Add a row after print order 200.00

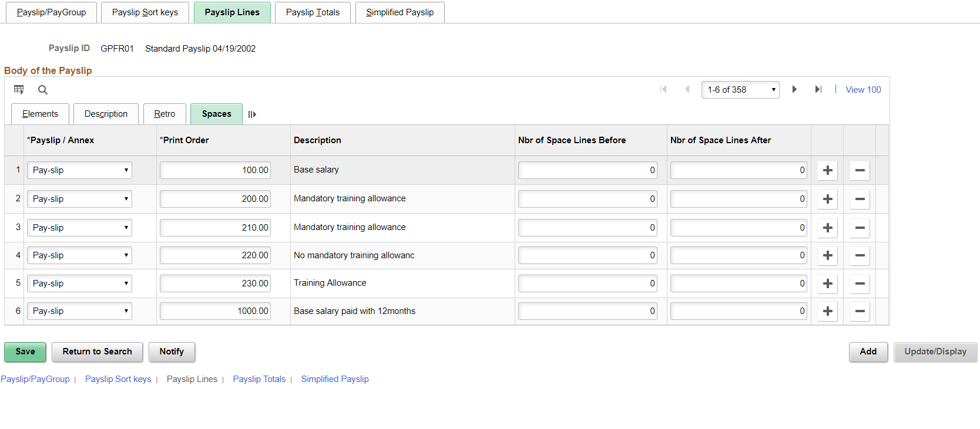click(827, 199)
